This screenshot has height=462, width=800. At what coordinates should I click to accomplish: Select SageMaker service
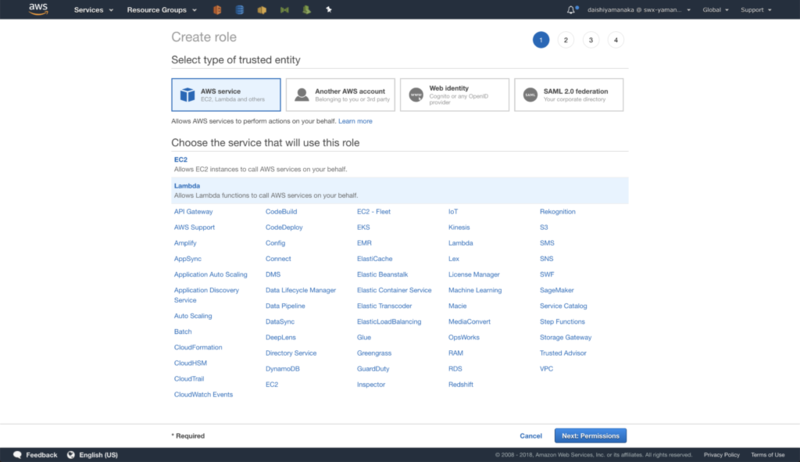(x=557, y=290)
